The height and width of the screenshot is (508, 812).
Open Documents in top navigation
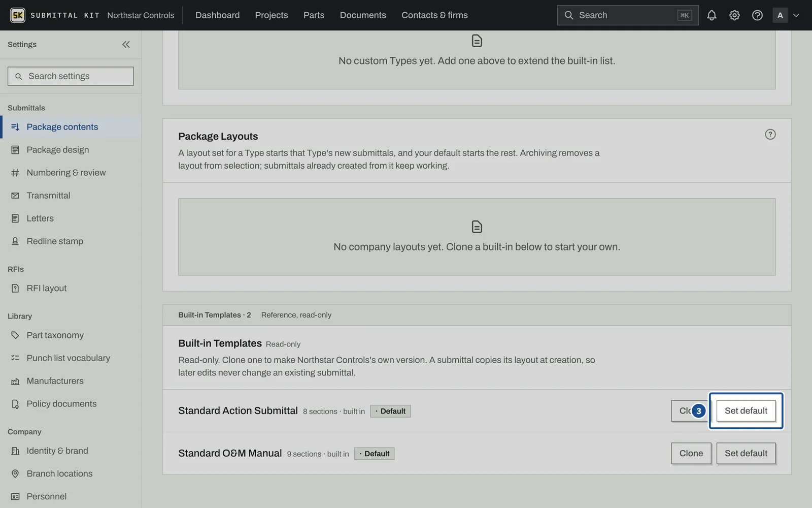click(x=363, y=15)
